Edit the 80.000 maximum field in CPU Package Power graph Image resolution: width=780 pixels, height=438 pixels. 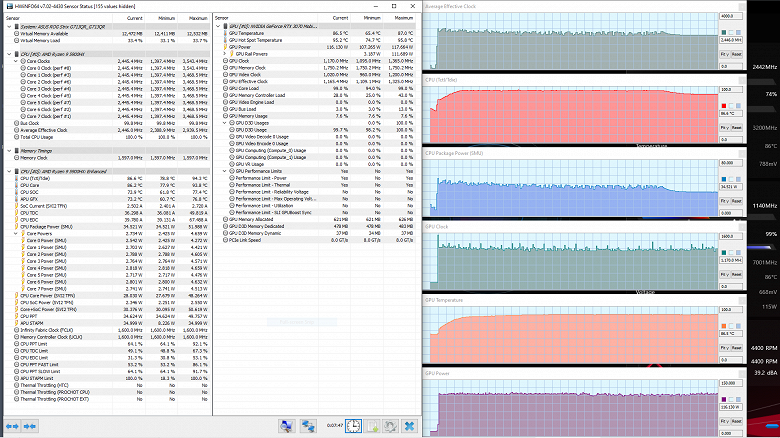tap(731, 163)
